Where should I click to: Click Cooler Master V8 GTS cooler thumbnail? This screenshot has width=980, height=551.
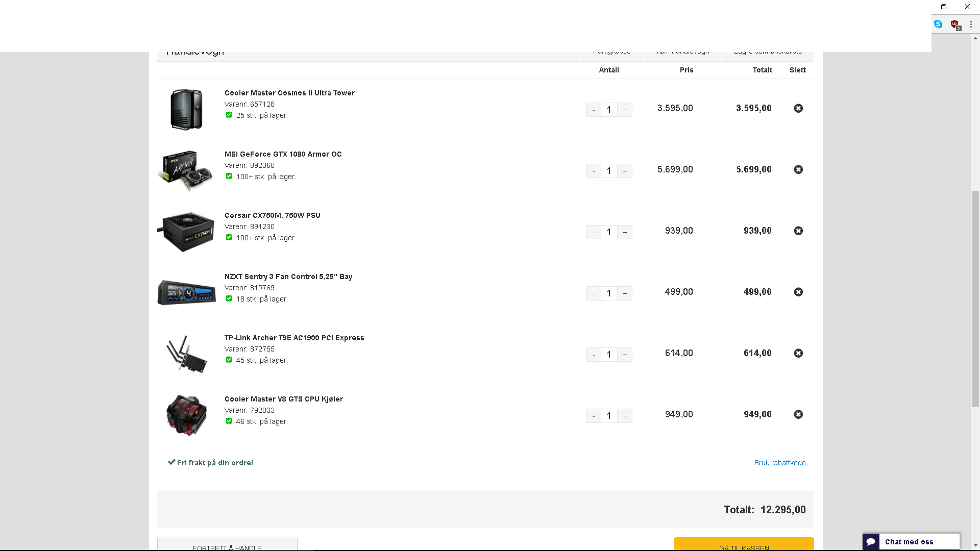click(x=186, y=415)
